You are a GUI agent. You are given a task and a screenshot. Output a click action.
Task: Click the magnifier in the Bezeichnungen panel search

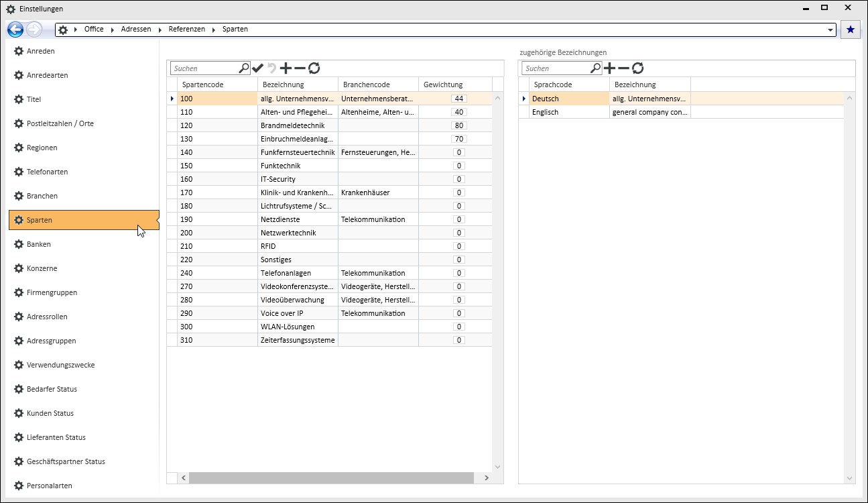(596, 68)
